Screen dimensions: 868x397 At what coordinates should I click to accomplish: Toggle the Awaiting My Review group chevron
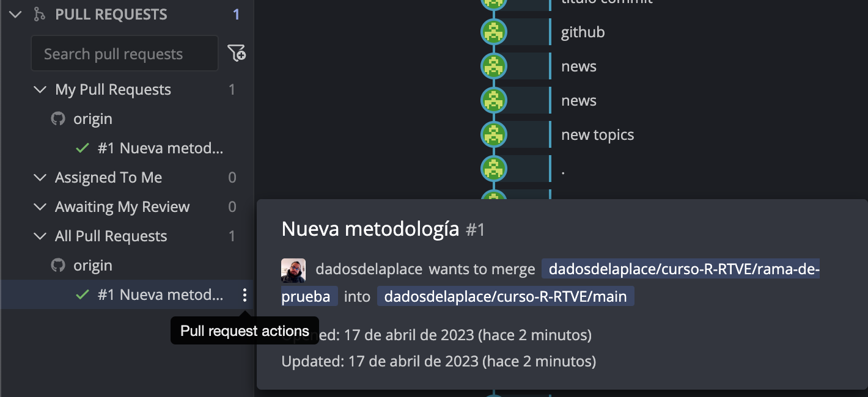click(40, 207)
